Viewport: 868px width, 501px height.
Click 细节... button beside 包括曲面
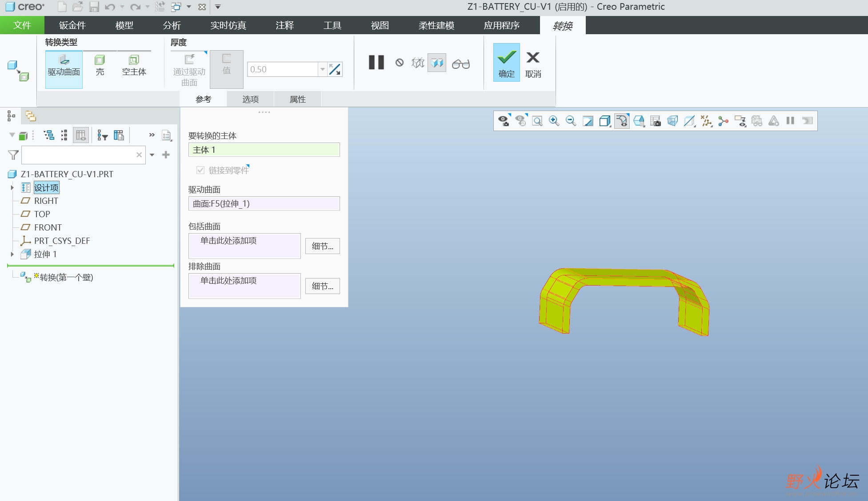point(323,246)
